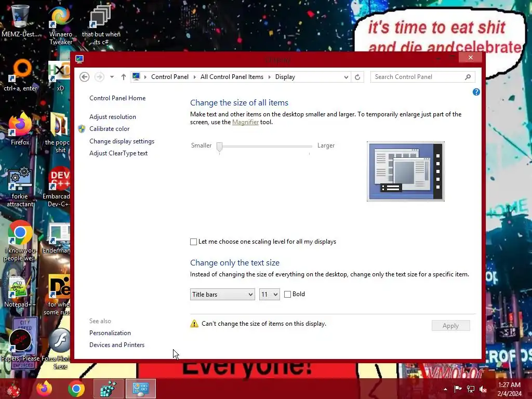Refresh the Display page
Image resolution: width=532 pixels, height=399 pixels.
coord(357,77)
